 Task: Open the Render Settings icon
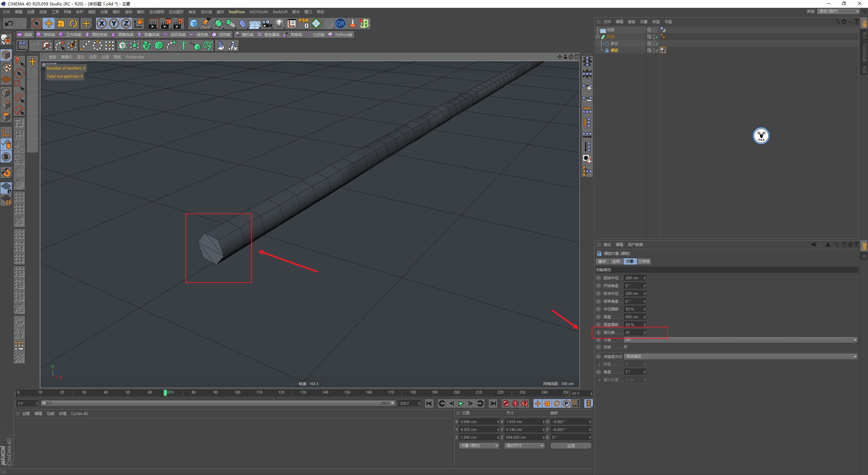[178, 23]
